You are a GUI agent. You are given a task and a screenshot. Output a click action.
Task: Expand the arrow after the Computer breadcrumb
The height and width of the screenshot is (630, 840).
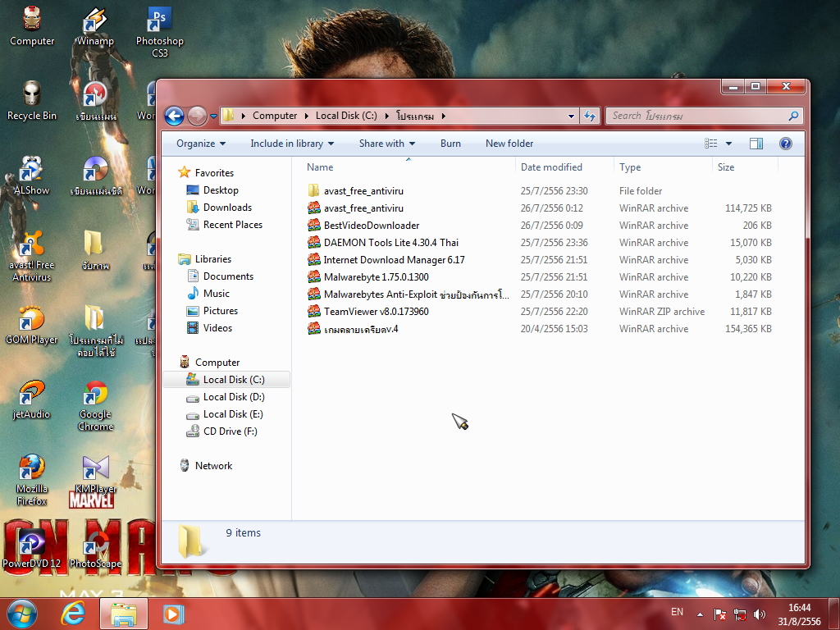pyautogui.click(x=307, y=116)
